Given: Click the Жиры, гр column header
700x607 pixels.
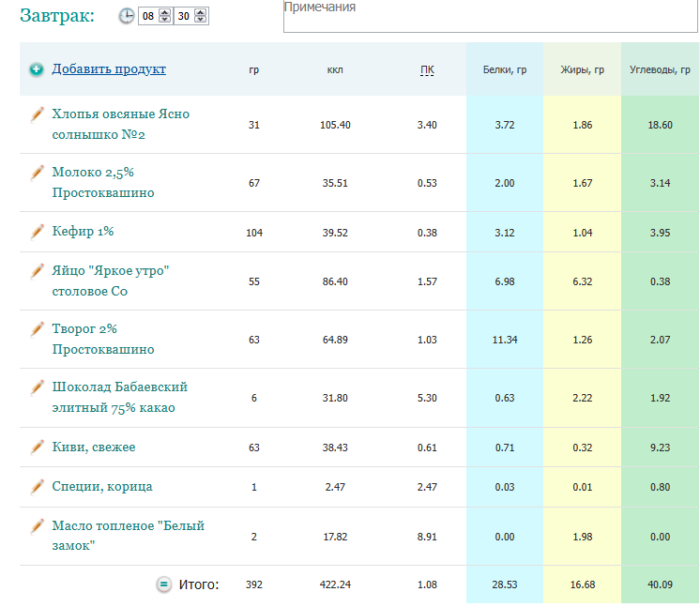Looking at the screenshot, I should click(582, 69).
